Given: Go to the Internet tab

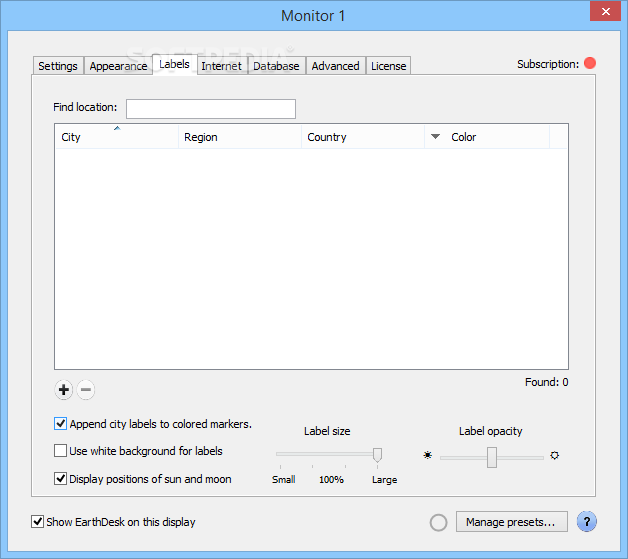Looking at the screenshot, I should tap(221, 66).
